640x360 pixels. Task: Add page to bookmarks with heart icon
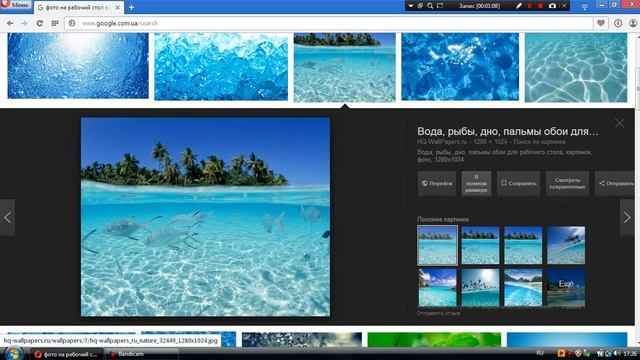pos(600,23)
